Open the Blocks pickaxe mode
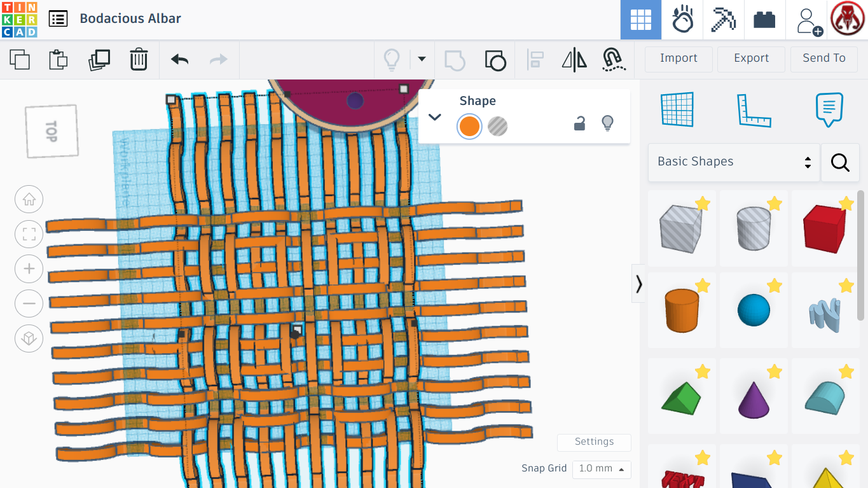868x488 pixels. click(x=724, y=20)
